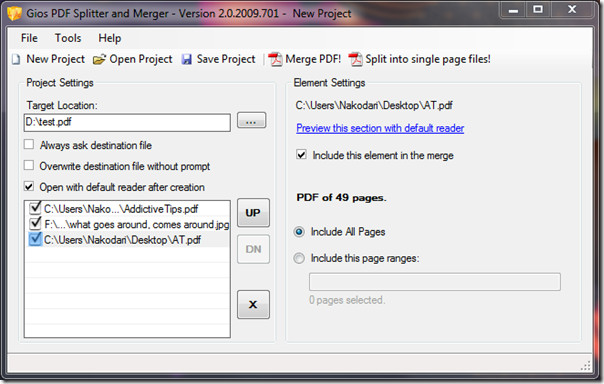Screen dimensions: 604x384
Task: Open the File menu
Action: 29,38
